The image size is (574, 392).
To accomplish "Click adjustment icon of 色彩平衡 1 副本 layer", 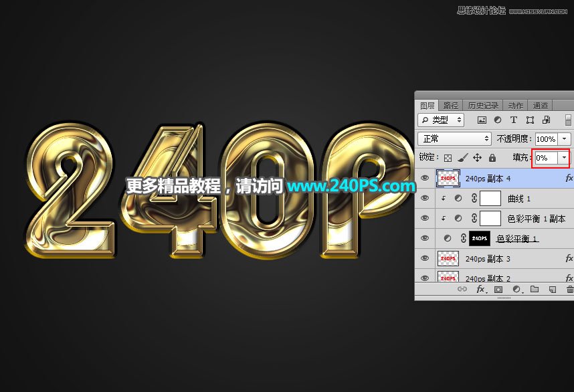I will (x=458, y=218).
